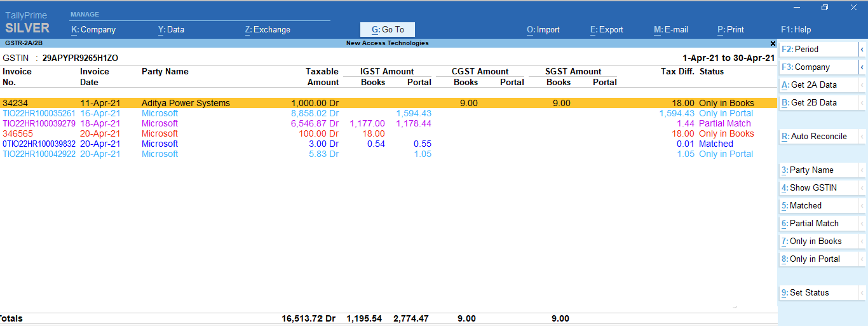Filter by Partial Match status

coord(818,223)
